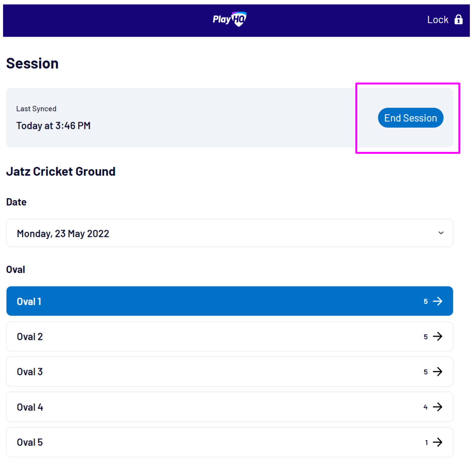
Task: Select the Oval 1 name label
Action: click(x=29, y=302)
